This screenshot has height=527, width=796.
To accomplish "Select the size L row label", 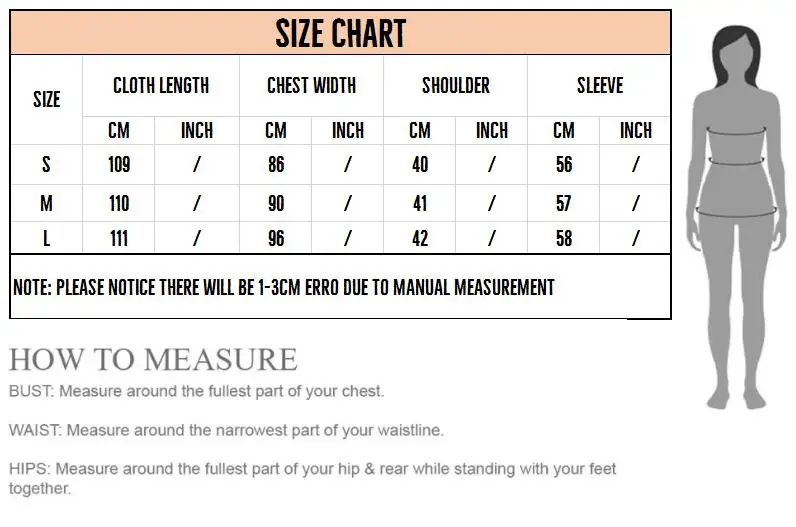I will point(46,238).
